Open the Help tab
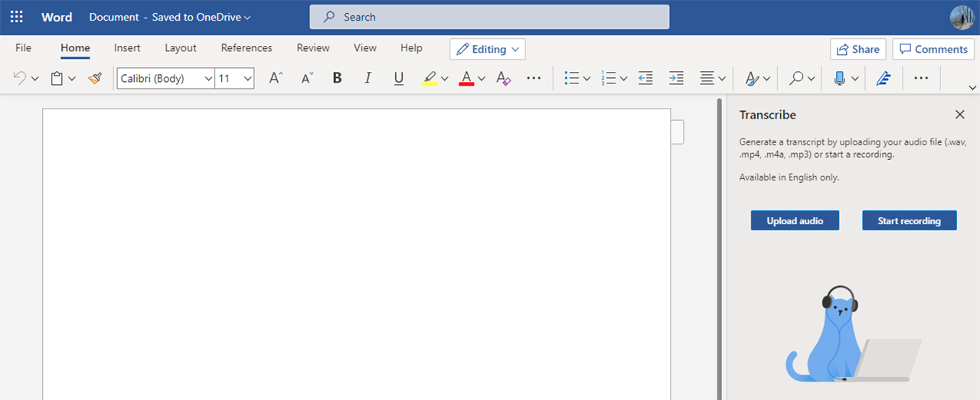This screenshot has height=400, width=980. pyautogui.click(x=411, y=47)
